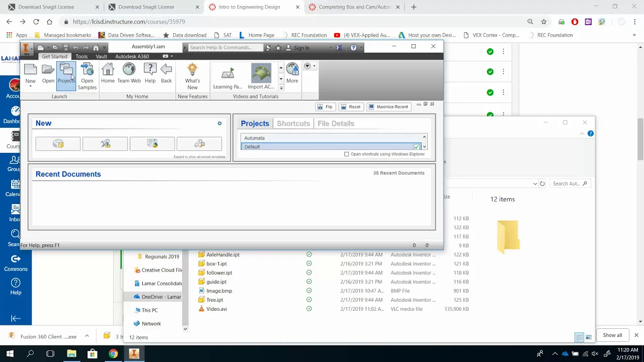Create a new Presentation from the New panel

(199, 144)
